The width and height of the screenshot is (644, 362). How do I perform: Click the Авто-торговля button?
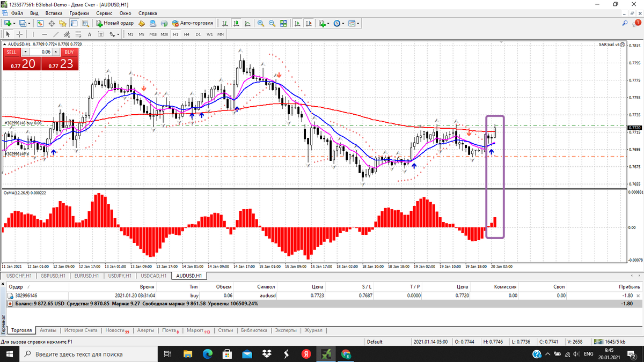[x=193, y=23]
